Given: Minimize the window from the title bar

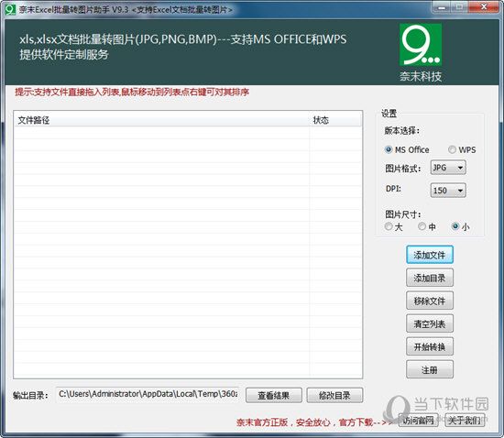Looking at the screenshot, I should 442,7.
